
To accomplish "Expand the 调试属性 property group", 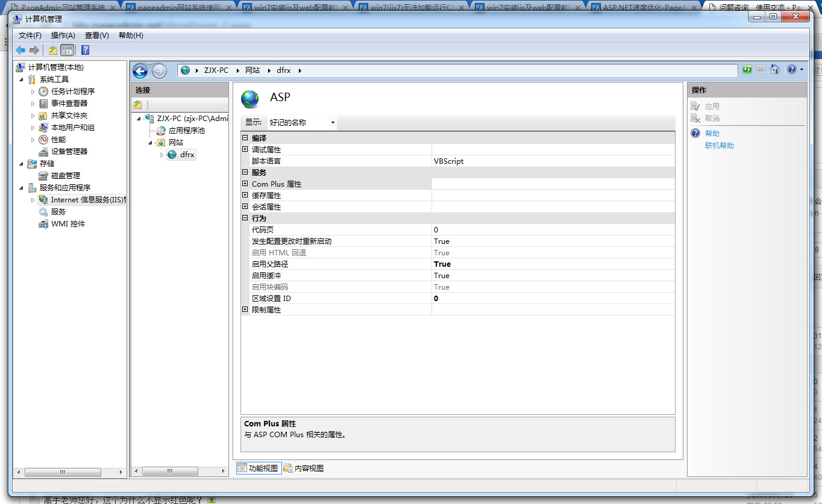I will (245, 149).
